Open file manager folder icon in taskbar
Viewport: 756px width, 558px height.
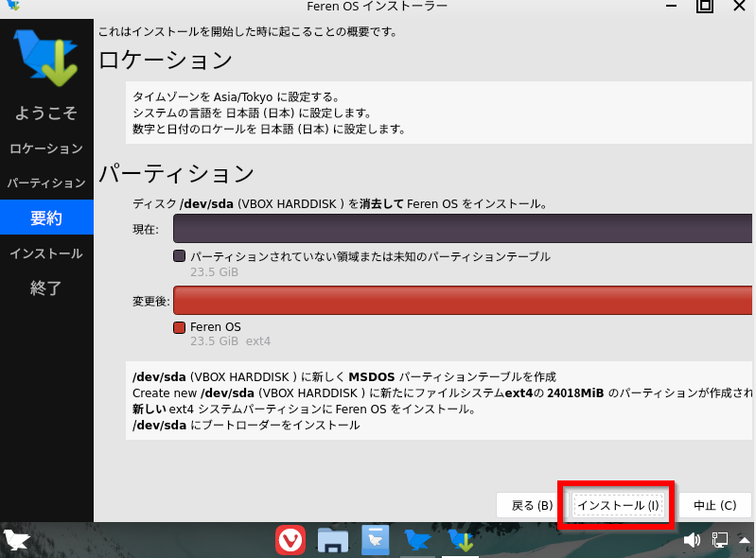[333, 540]
